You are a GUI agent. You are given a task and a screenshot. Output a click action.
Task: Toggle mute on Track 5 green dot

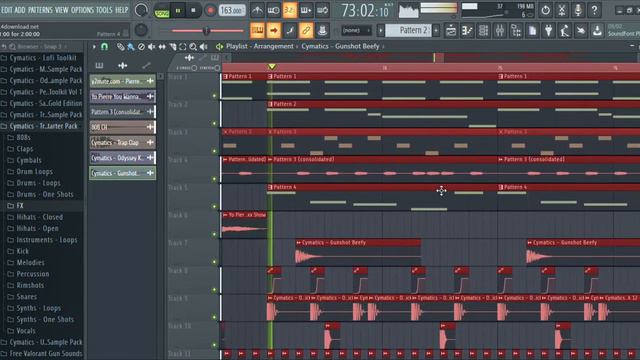(x=214, y=207)
